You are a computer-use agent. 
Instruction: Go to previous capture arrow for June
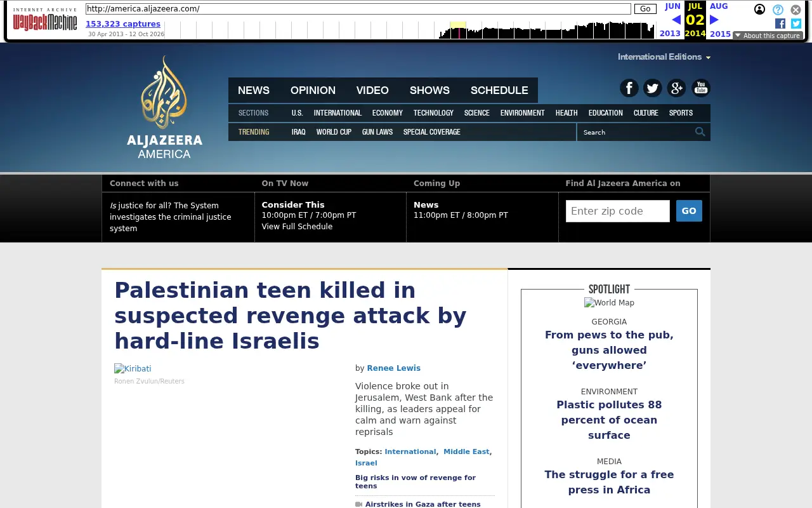point(676,20)
